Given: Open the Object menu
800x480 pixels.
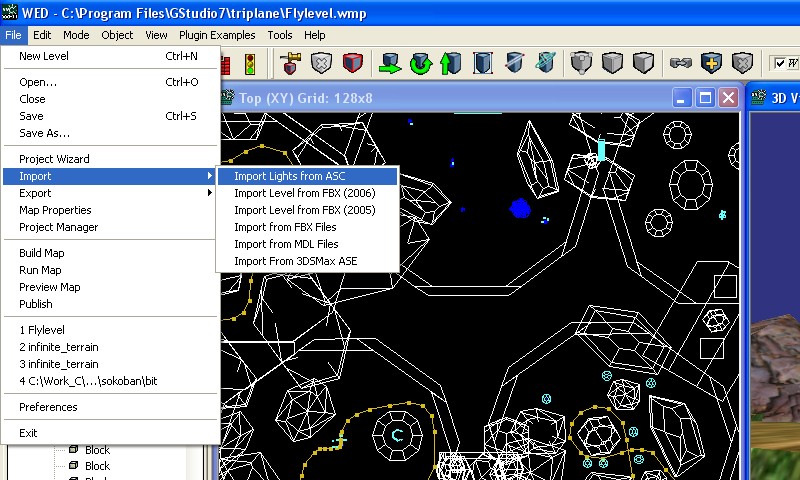Looking at the screenshot, I should click(117, 35).
